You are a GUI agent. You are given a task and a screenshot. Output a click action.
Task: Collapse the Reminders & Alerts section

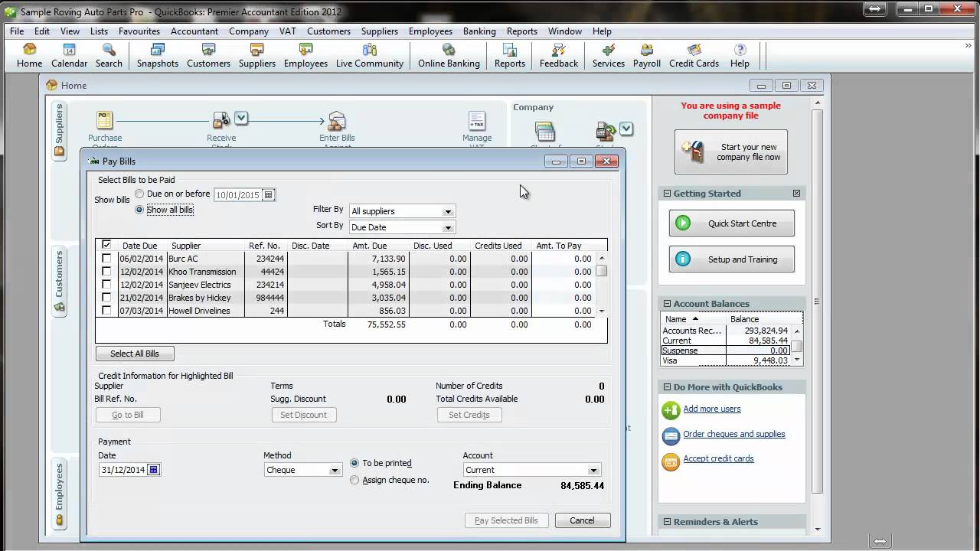pyautogui.click(x=667, y=522)
